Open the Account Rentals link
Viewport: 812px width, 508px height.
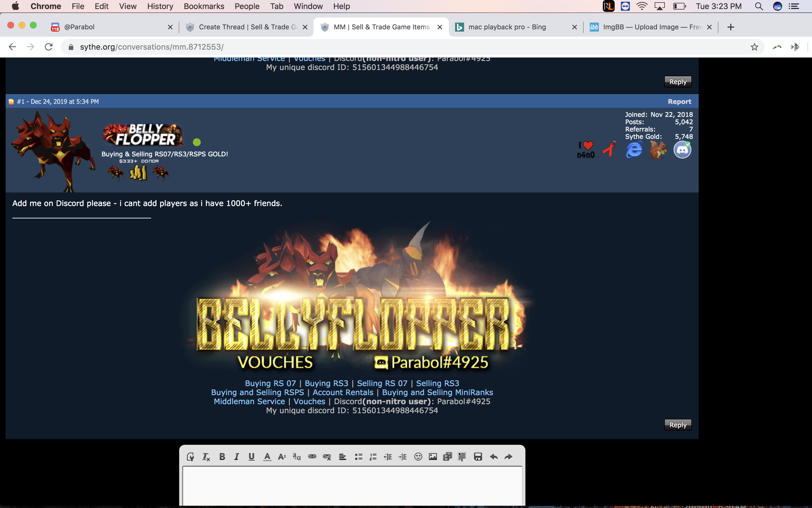coord(343,392)
